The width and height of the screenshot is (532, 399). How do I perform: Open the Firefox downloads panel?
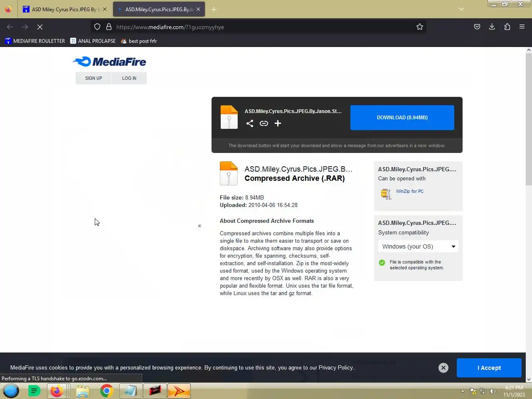tap(492, 27)
